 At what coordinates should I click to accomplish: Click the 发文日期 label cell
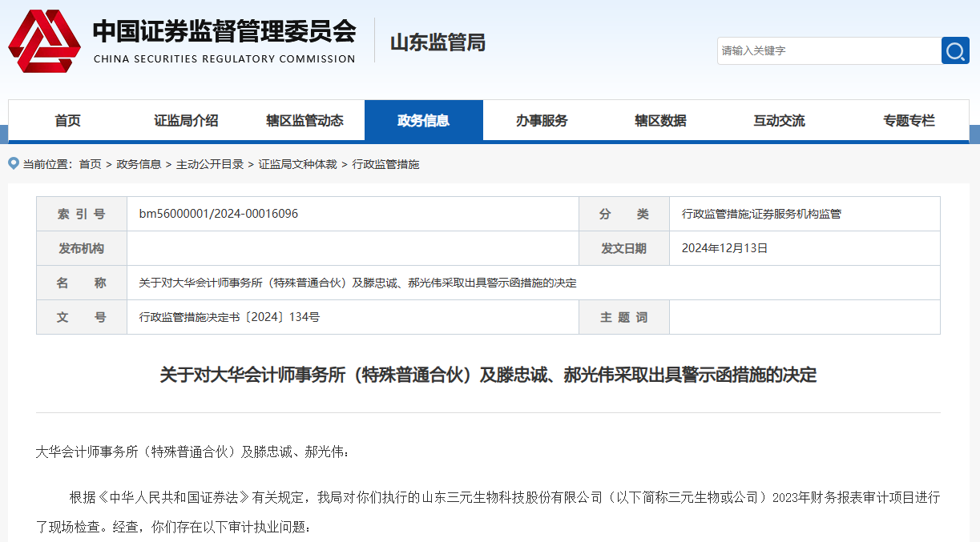624,248
